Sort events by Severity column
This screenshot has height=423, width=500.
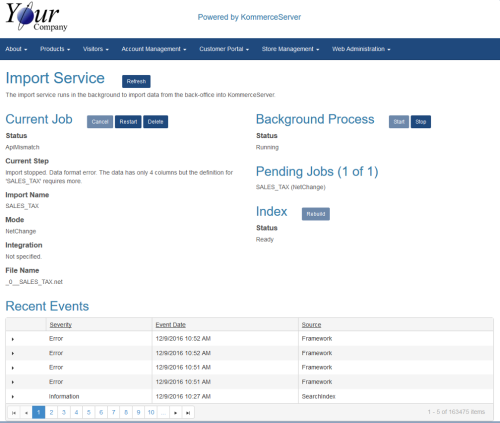61,325
